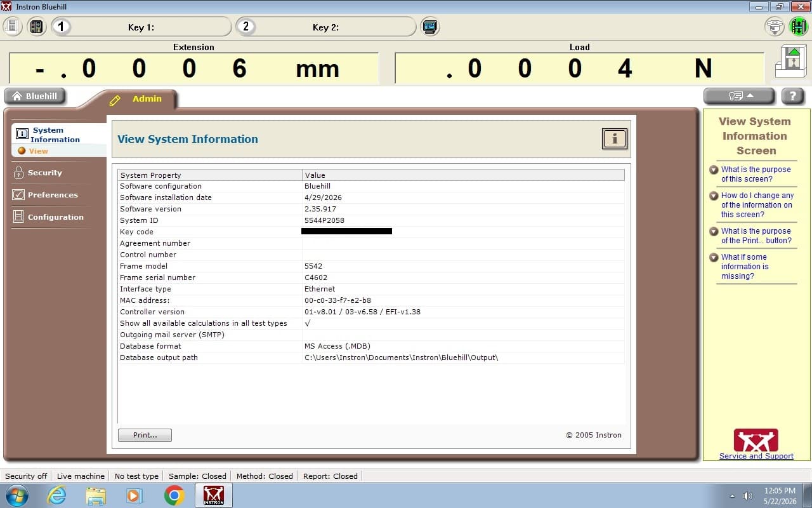The height and width of the screenshot is (508, 812).
Task: Open 'How do I change any of the information' link
Action: tap(757, 205)
